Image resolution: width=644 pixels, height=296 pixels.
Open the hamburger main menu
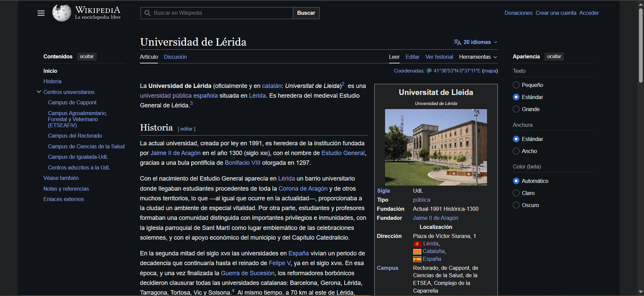[x=41, y=13]
